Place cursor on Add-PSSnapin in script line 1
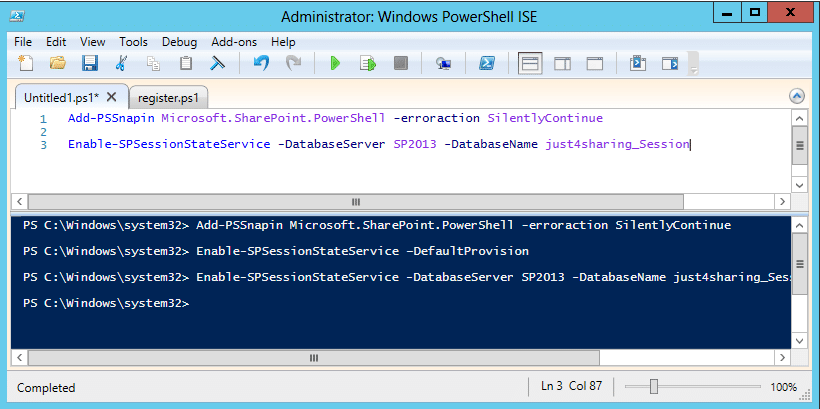 (111, 118)
